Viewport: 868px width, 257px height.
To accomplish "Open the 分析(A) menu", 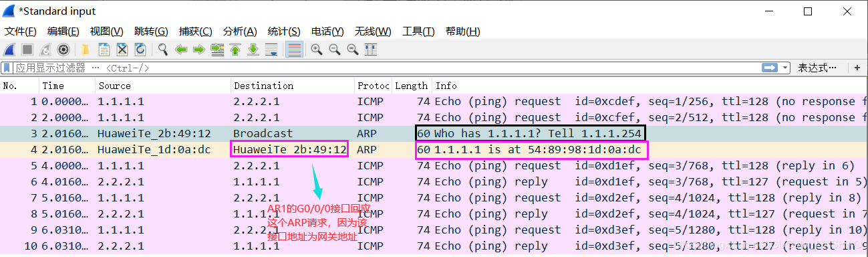I will pyautogui.click(x=240, y=31).
